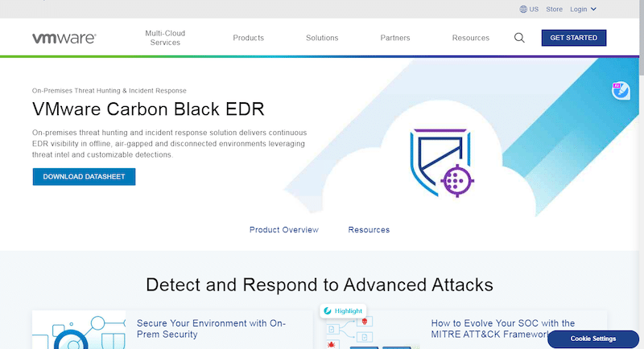This screenshot has height=349, width=644.
Task: Open How to Evolve Your SOC article
Action: pyautogui.click(x=502, y=329)
